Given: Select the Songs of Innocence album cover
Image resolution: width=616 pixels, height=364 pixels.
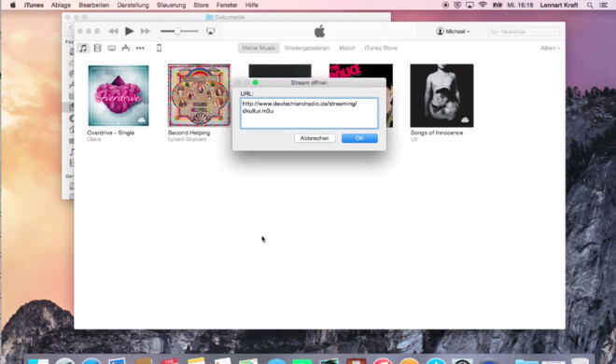Looking at the screenshot, I should pos(441,95).
